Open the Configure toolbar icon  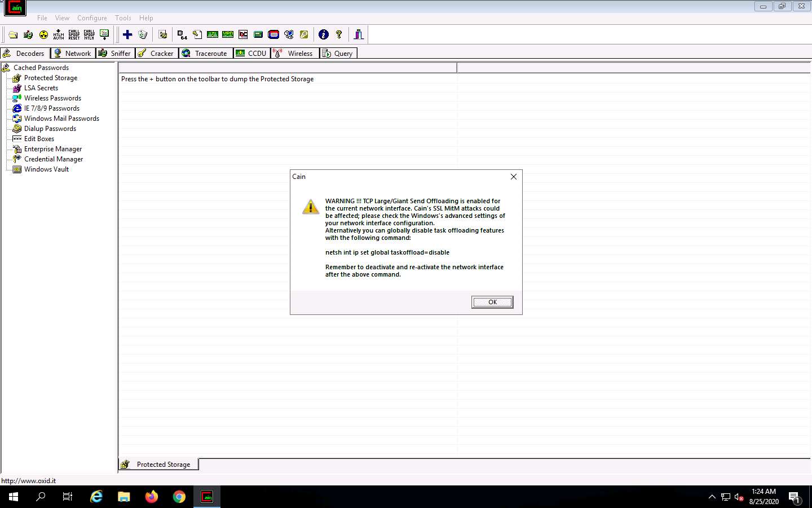[x=163, y=34]
